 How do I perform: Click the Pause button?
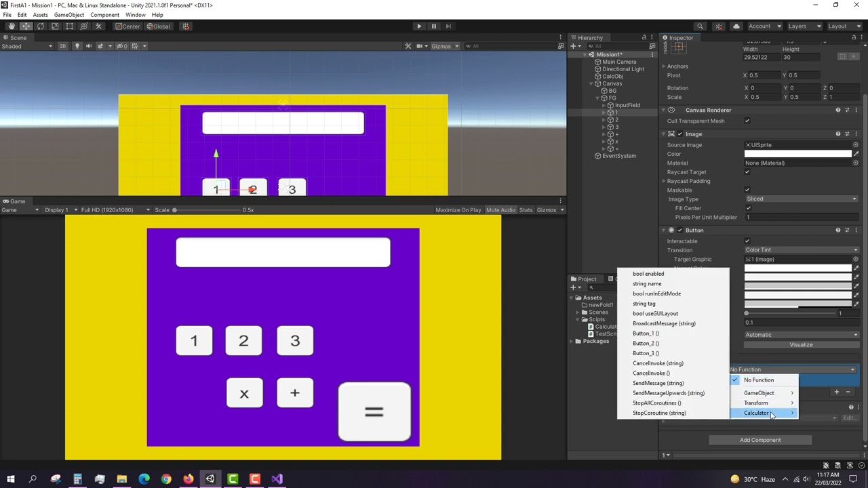[x=434, y=26]
